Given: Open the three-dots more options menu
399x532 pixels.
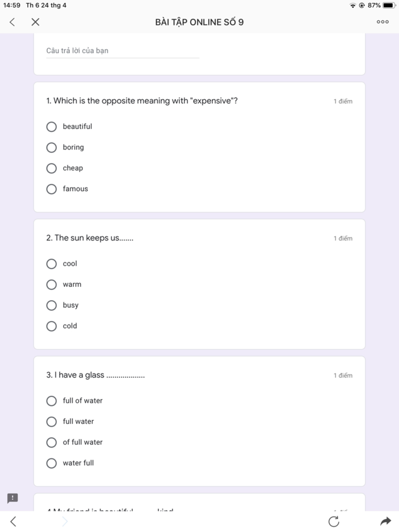Looking at the screenshot, I should coord(382,22).
